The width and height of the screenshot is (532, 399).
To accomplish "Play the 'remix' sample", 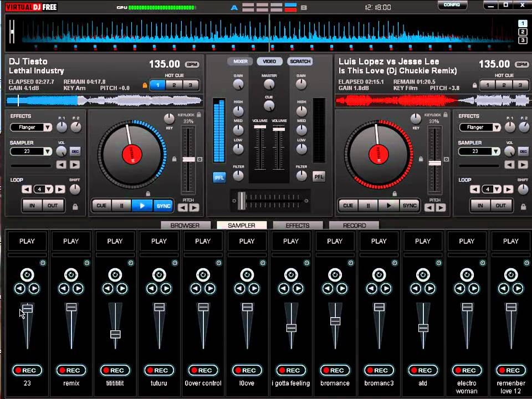I will point(71,241).
